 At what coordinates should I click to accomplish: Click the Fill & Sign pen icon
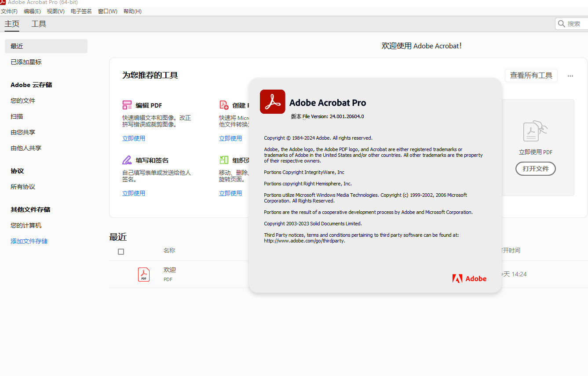click(x=127, y=160)
